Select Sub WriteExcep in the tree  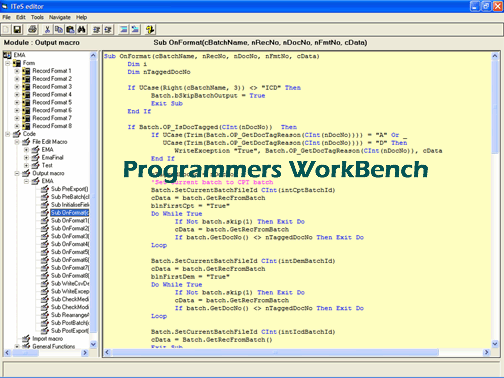70,291
